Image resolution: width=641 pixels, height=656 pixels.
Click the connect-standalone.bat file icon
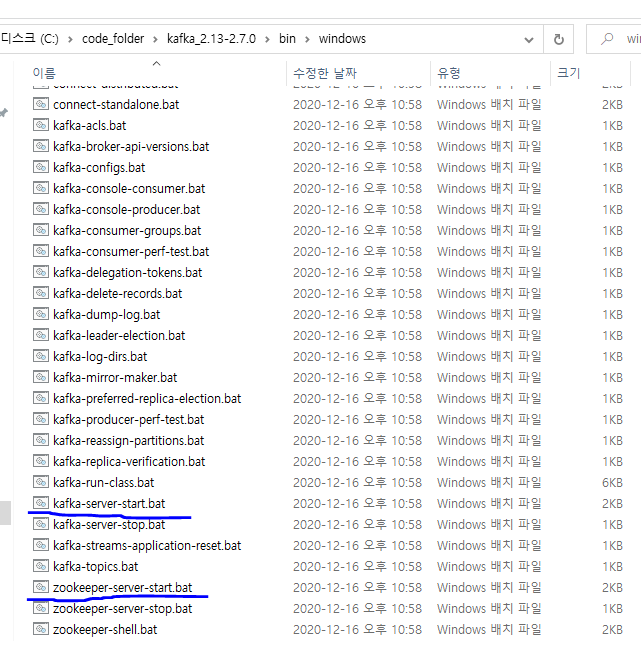coord(41,104)
